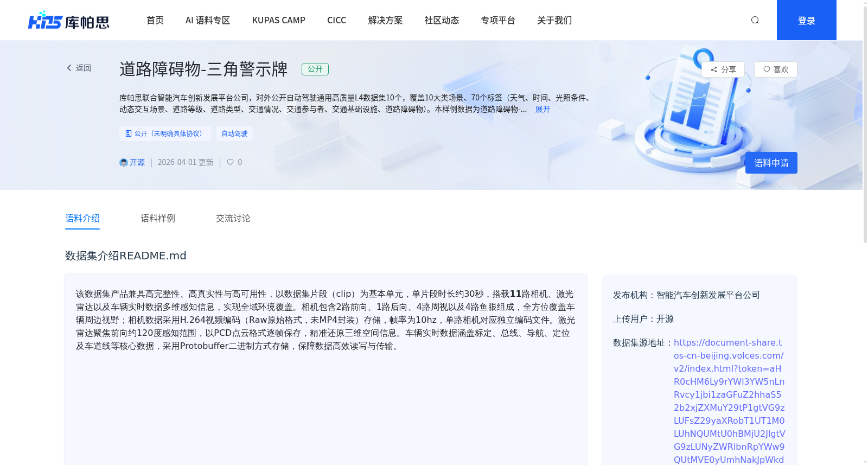Click the 公开（未明确具体协议）license tag
The image size is (868, 465).
(165, 133)
